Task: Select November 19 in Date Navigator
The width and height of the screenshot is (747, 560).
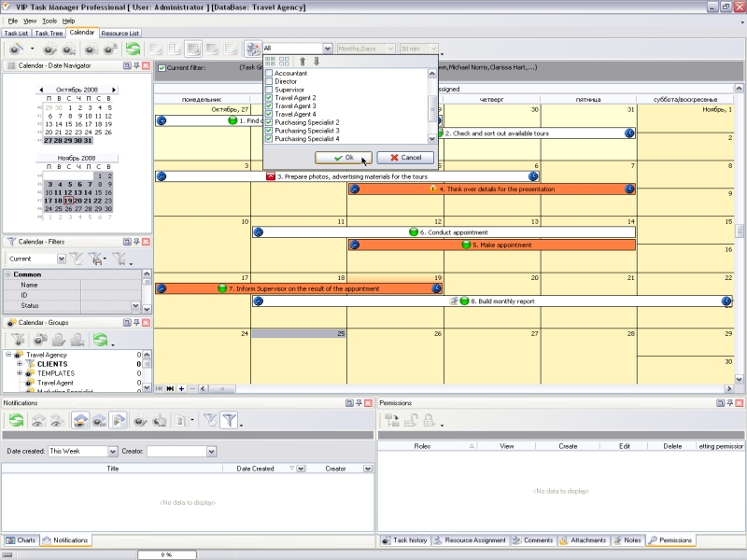Action: click(68, 201)
